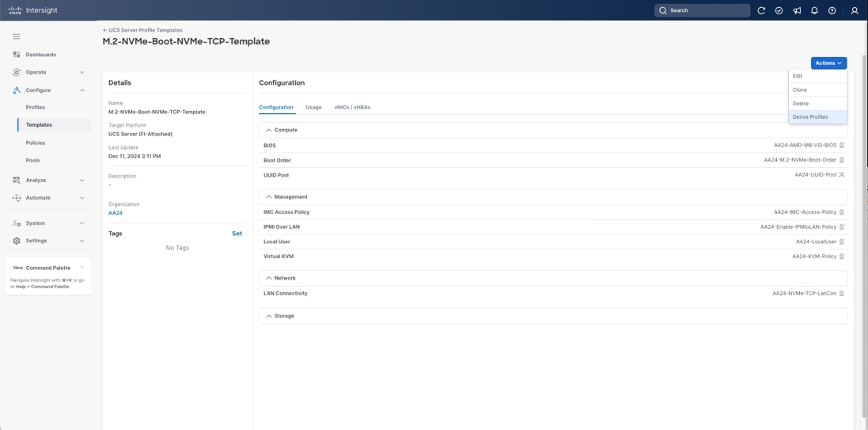Screen dimensions: 868x430
Task: Click policy icon next to AA24-LocalUser
Action: 841,242
